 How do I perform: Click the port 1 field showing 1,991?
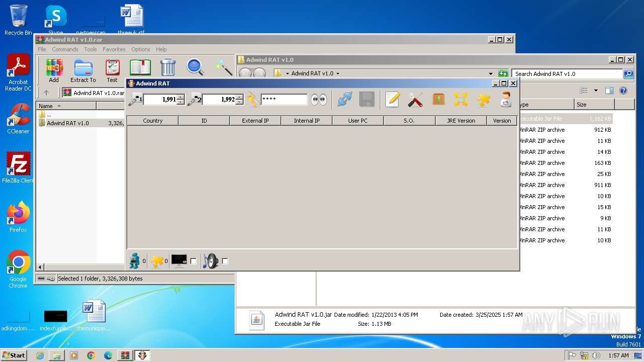[x=160, y=100]
